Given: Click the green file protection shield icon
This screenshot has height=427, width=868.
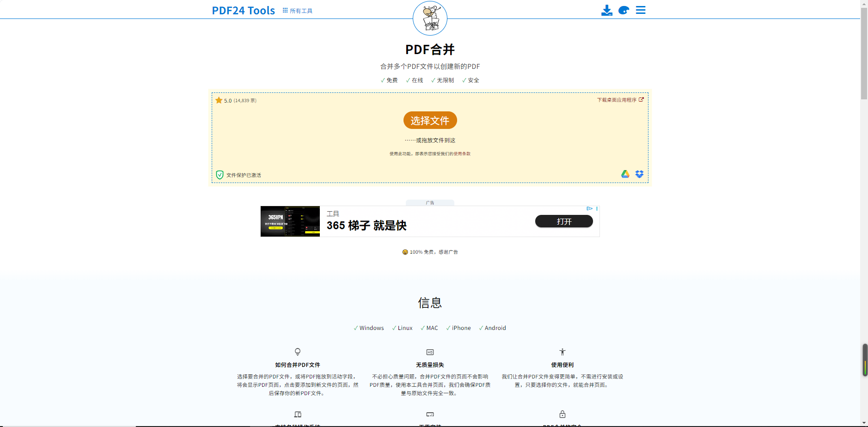Looking at the screenshot, I should 220,175.
